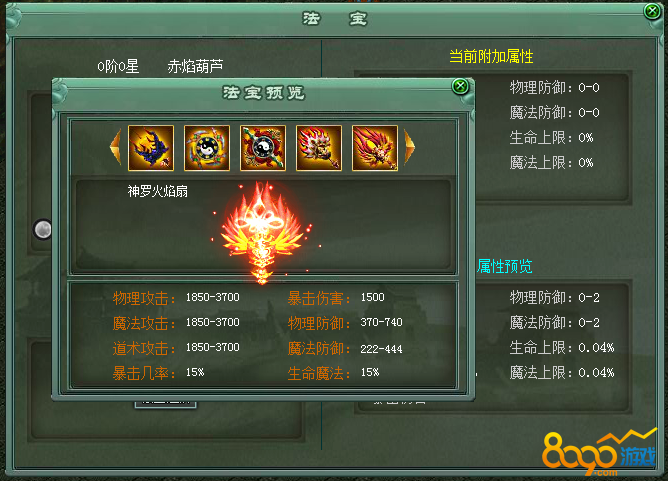The width and height of the screenshot is (668, 481).
Task: Pick the flaming lion-head fan treasure icon
Action: tap(319, 148)
